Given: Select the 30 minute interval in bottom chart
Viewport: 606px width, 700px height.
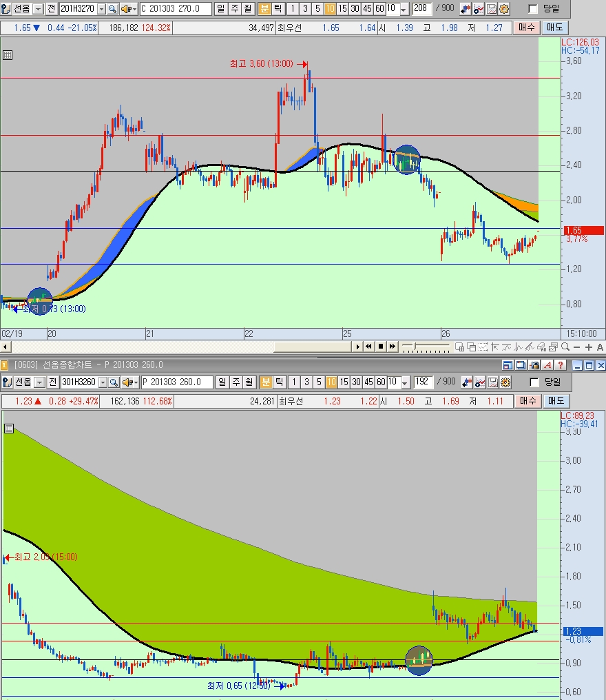Looking at the screenshot, I should click(x=355, y=382).
